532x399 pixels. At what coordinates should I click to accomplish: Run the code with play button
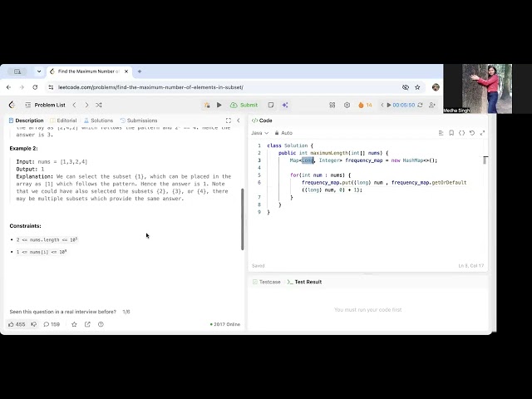pos(219,106)
